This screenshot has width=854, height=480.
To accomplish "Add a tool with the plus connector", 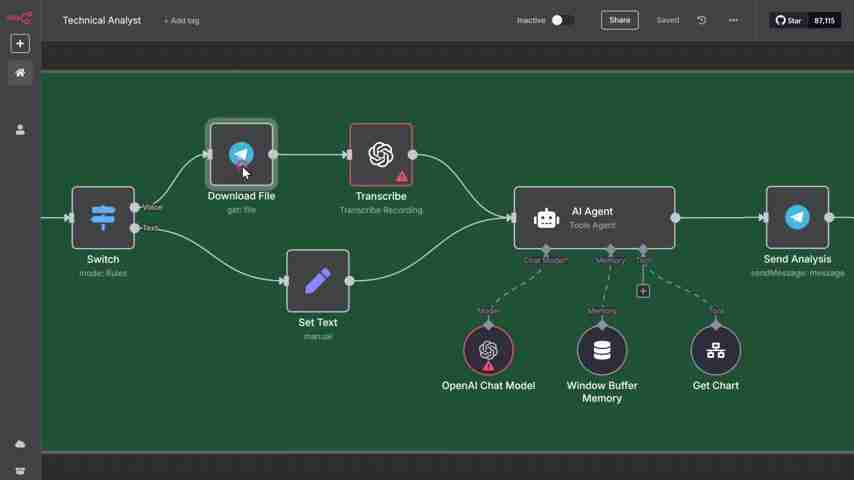I will click(643, 291).
